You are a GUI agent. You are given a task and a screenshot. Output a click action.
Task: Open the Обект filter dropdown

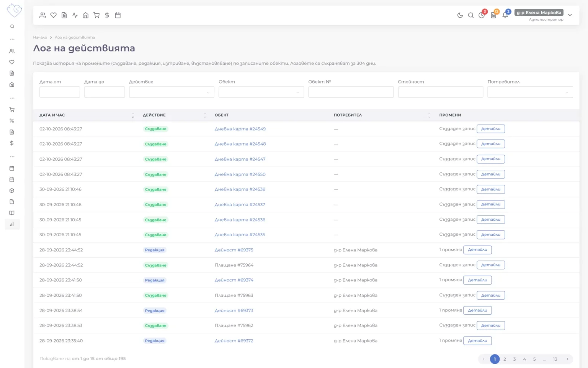tap(261, 92)
